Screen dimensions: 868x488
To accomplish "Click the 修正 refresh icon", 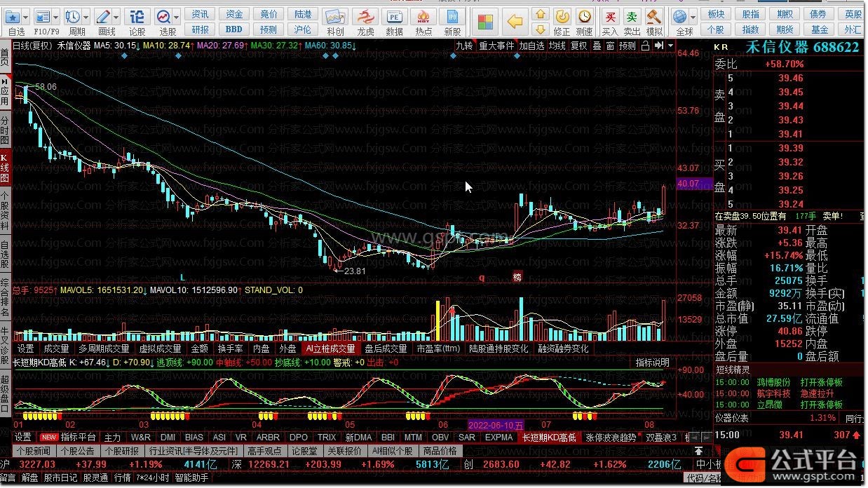I will [x=562, y=16].
